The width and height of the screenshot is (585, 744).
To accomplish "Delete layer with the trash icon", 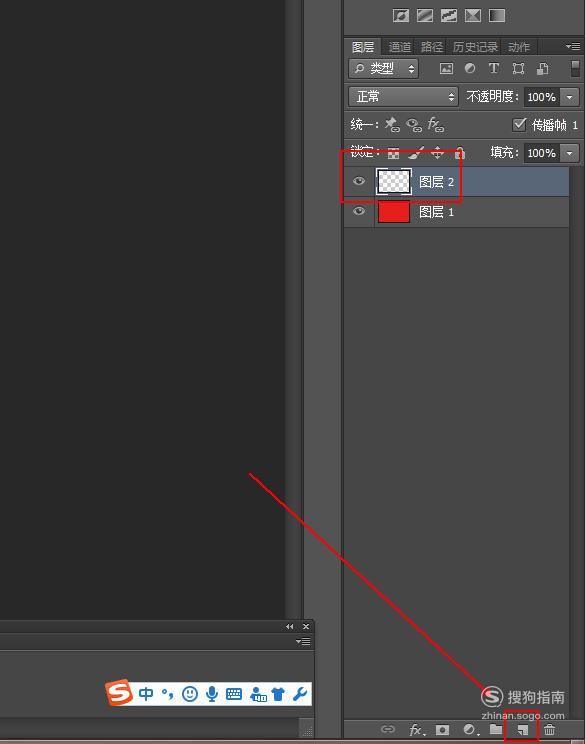I will 549,729.
